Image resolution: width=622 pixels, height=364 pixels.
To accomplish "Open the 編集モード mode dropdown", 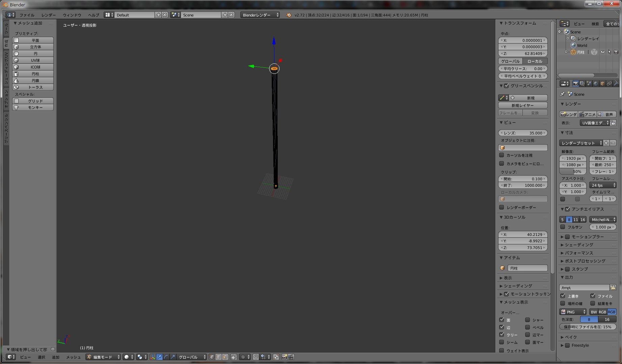I will pos(103,357).
